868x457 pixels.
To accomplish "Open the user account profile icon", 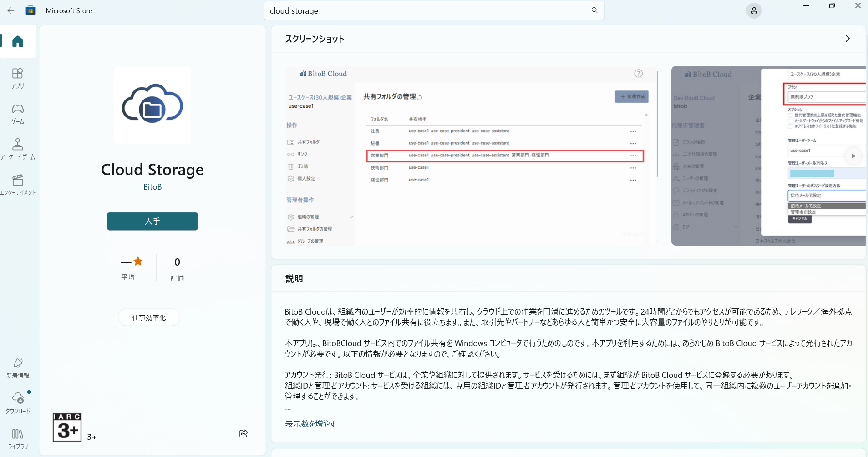I will click(754, 10).
